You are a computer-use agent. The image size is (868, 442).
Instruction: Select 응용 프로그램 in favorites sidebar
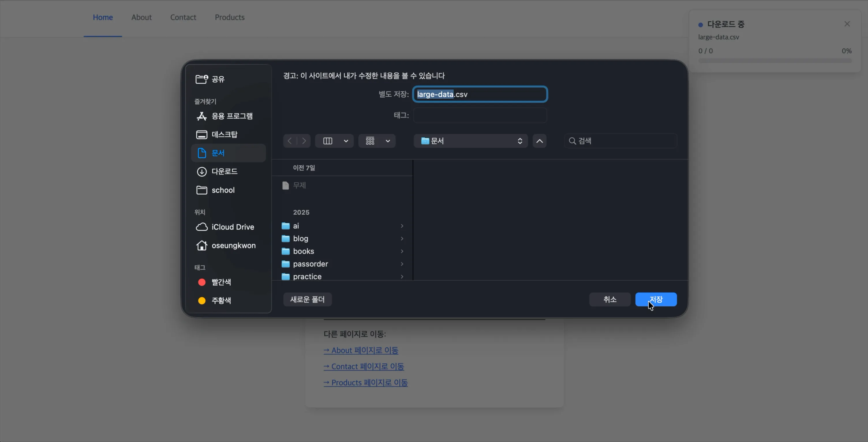[x=229, y=116]
